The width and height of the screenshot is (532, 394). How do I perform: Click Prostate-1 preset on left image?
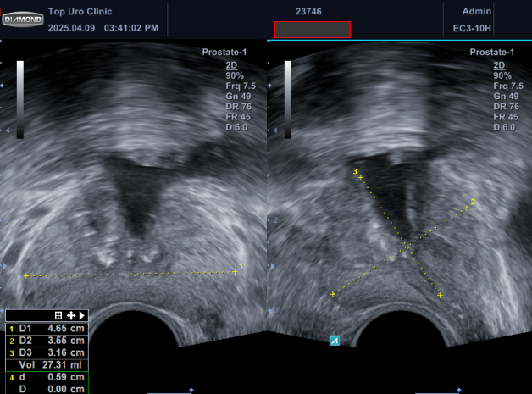[224, 52]
